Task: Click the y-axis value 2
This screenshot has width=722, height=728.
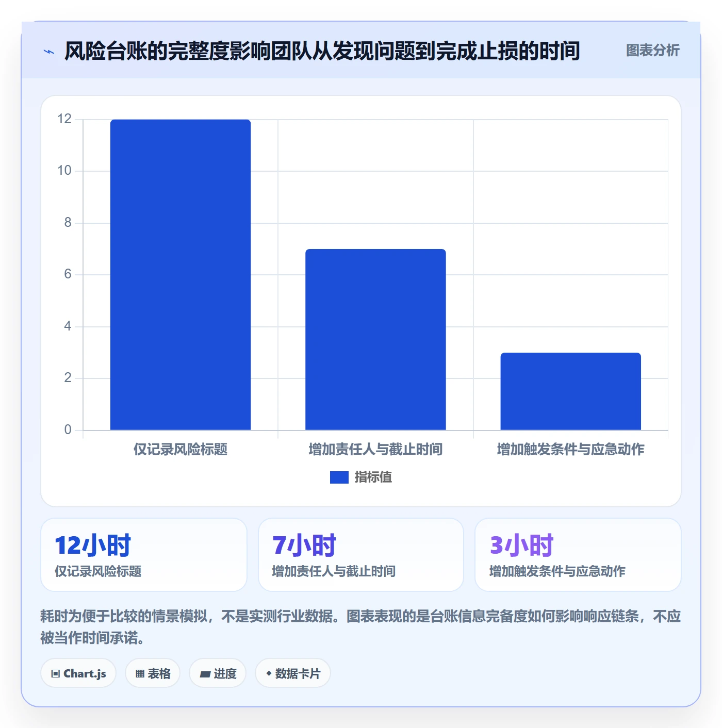Action: (68, 378)
